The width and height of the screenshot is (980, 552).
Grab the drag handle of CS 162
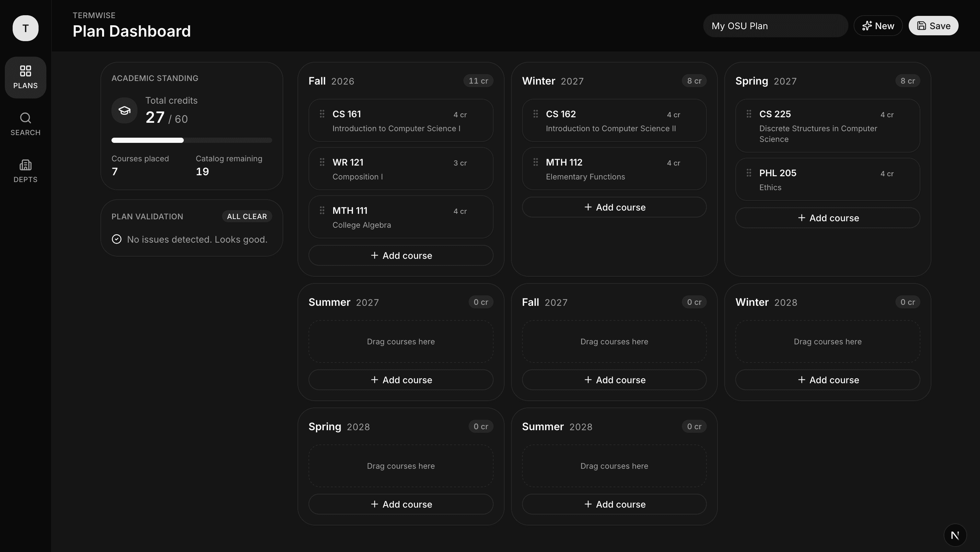(x=535, y=114)
